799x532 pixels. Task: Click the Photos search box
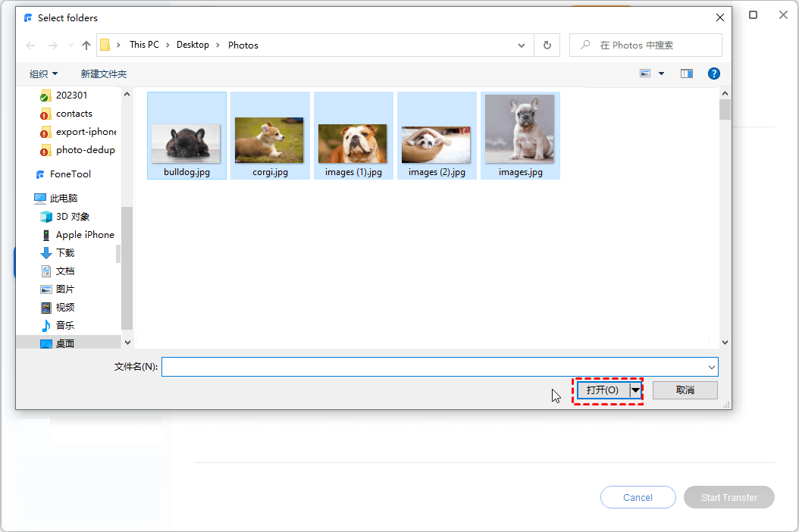tap(652, 45)
